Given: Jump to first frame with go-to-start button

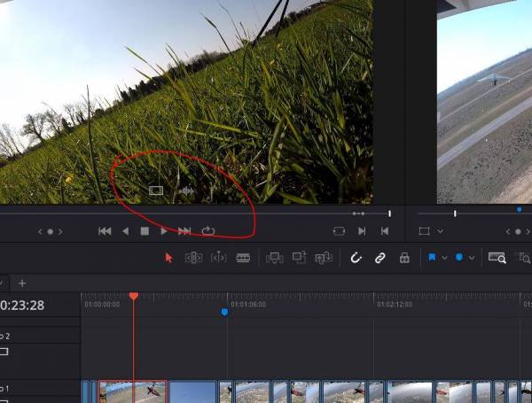Looking at the screenshot, I should (105, 231).
